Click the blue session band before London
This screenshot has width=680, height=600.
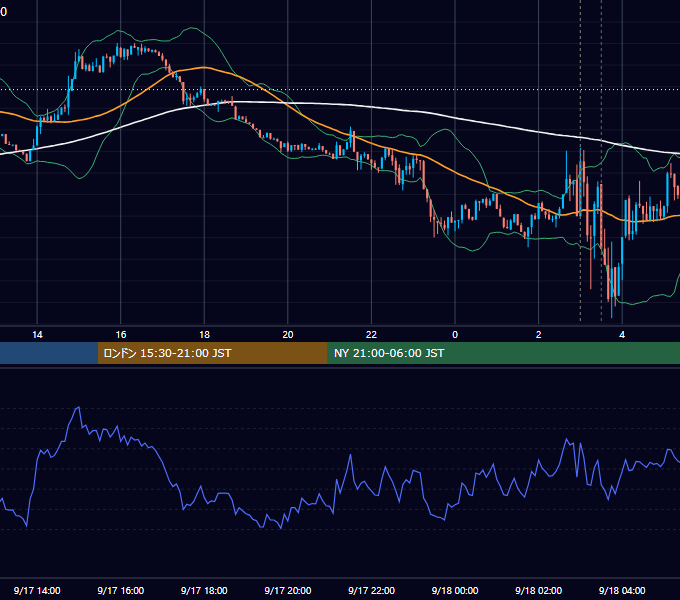(x=49, y=353)
